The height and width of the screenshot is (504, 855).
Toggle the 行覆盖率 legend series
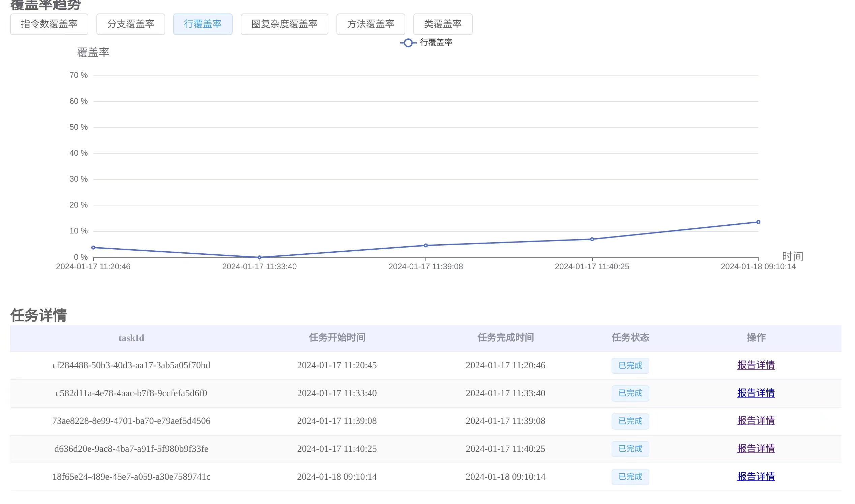pyautogui.click(x=426, y=43)
